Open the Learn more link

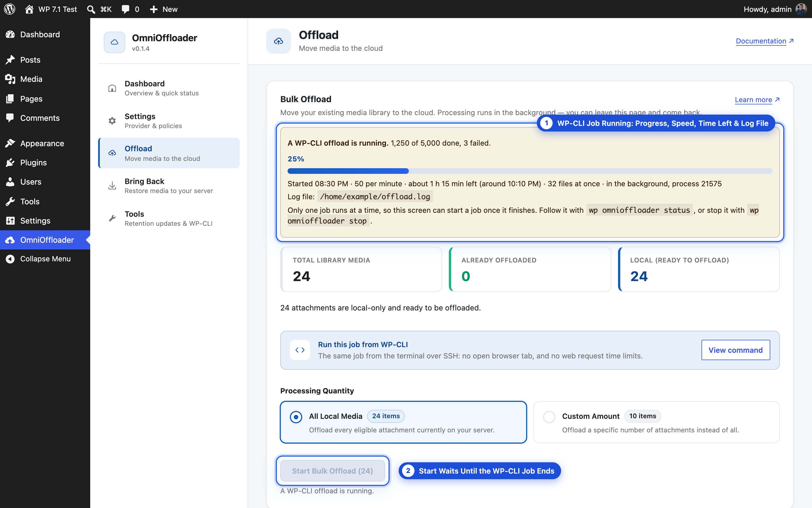757,100
